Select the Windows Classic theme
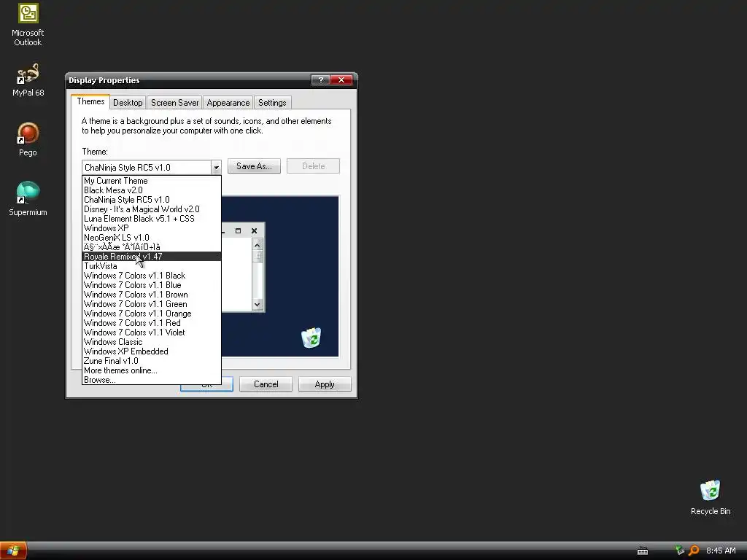 (x=152, y=342)
